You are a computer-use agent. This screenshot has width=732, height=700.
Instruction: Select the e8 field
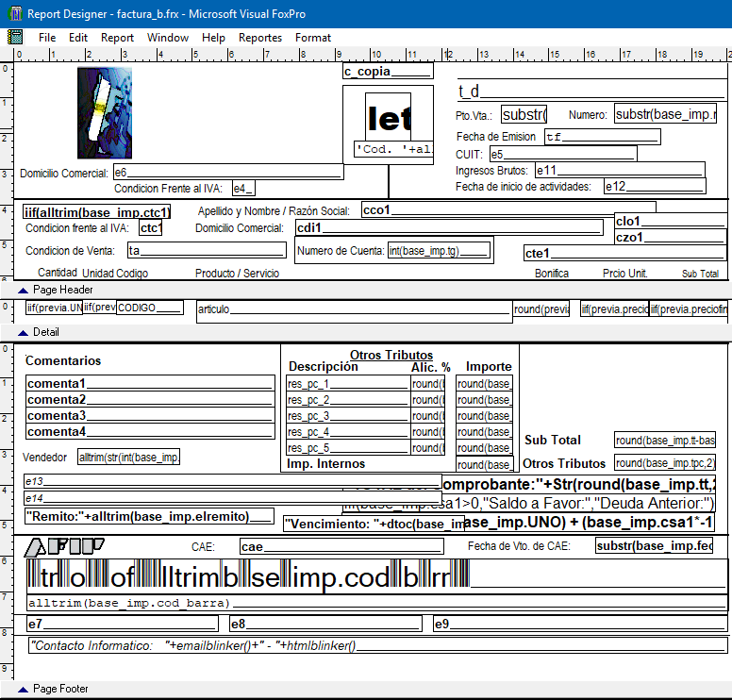click(325, 624)
